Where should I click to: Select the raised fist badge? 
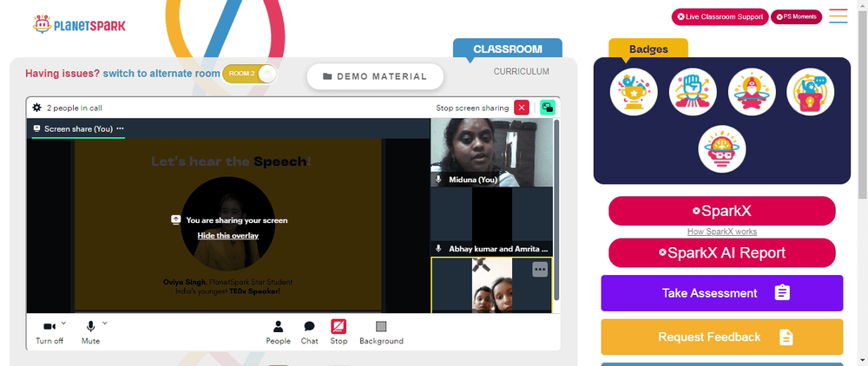(693, 92)
